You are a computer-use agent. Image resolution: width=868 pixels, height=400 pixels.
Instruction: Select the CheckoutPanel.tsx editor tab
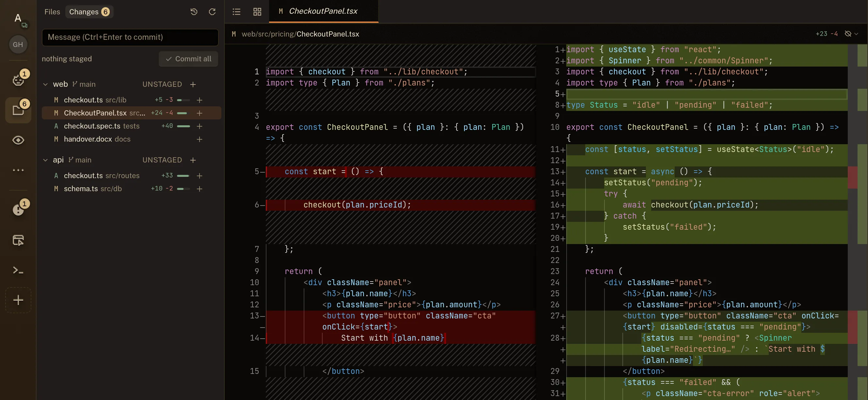pos(324,11)
